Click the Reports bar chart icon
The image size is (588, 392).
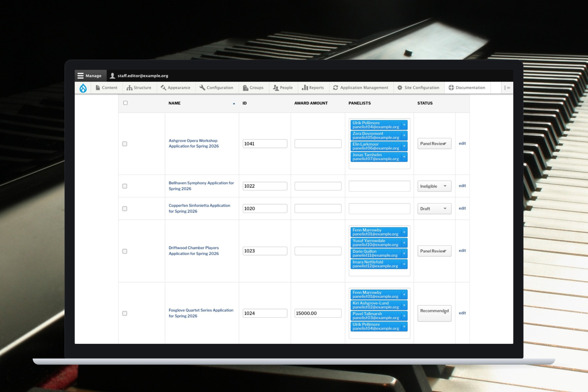coord(305,87)
